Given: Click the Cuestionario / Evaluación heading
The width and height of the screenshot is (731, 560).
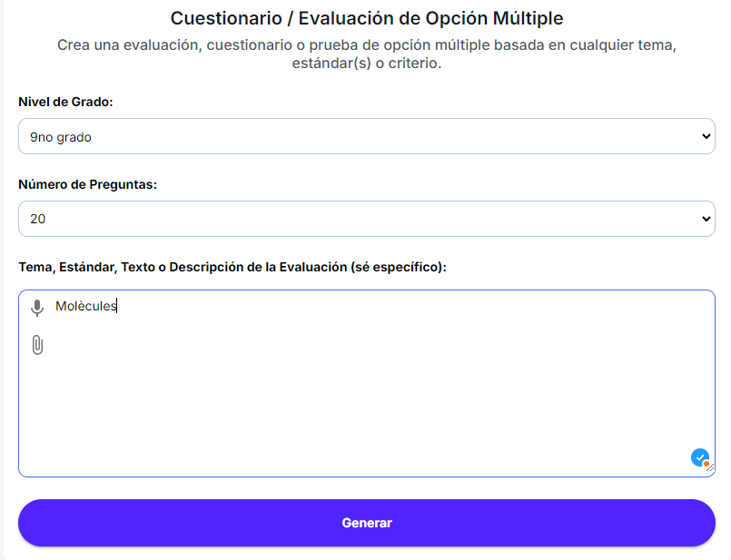Looking at the screenshot, I should coord(365,18).
